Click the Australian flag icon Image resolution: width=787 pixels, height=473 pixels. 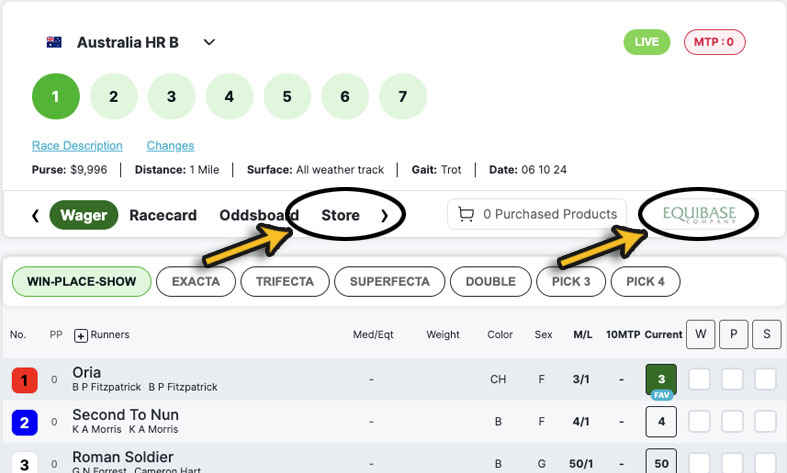54,42
